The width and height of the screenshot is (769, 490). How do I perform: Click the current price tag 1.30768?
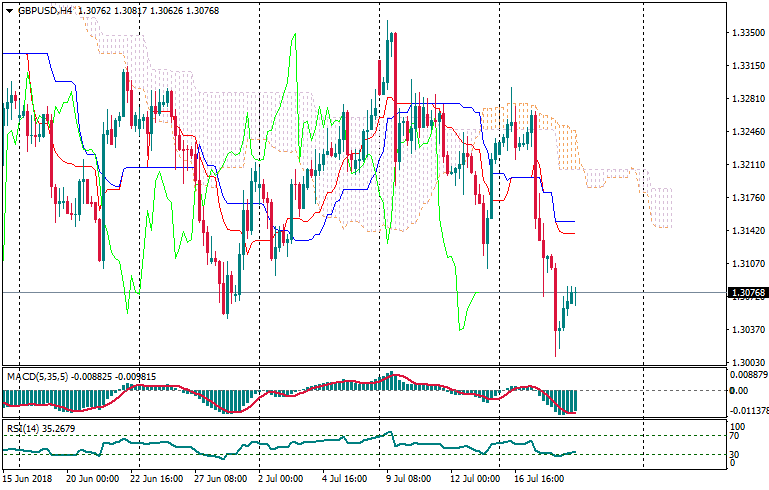click(748, 293)
